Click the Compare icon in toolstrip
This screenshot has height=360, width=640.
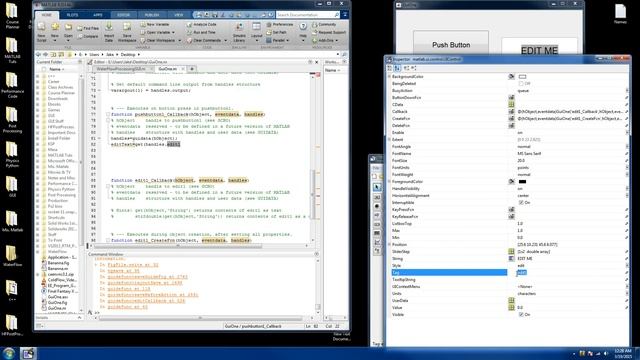(x=80, y=36)
